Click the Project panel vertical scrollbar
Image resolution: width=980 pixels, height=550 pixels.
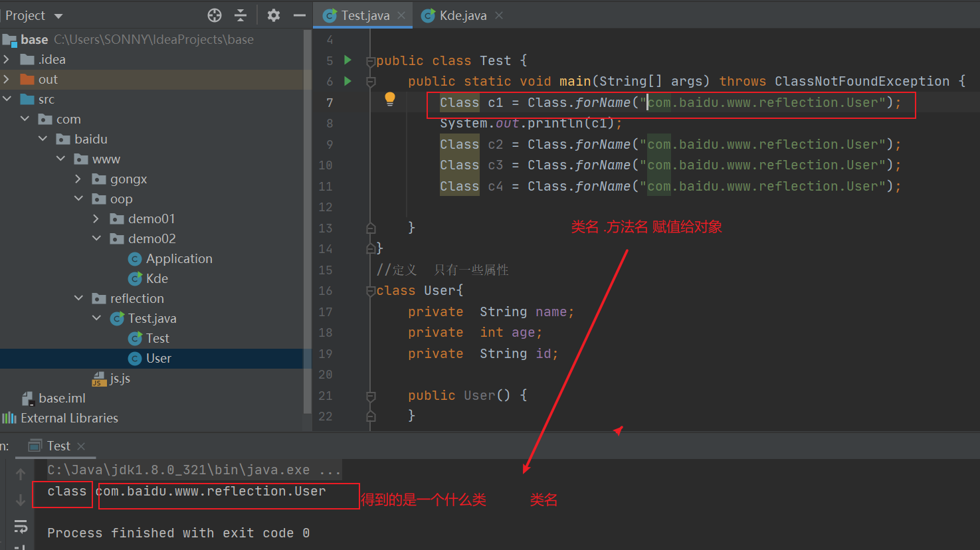click(308, 221)
